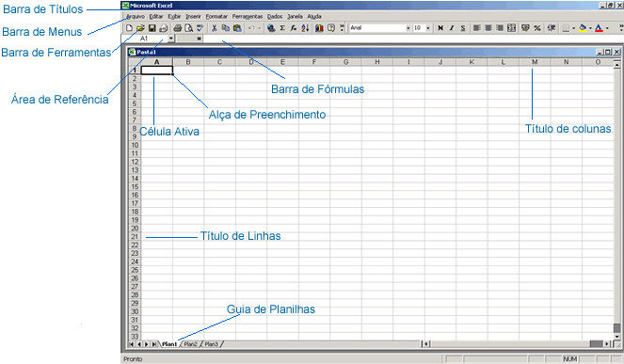The height and width of the screenshot is (364, 624).
Task: Open the font size dropdown
Action: click(428, 28)
